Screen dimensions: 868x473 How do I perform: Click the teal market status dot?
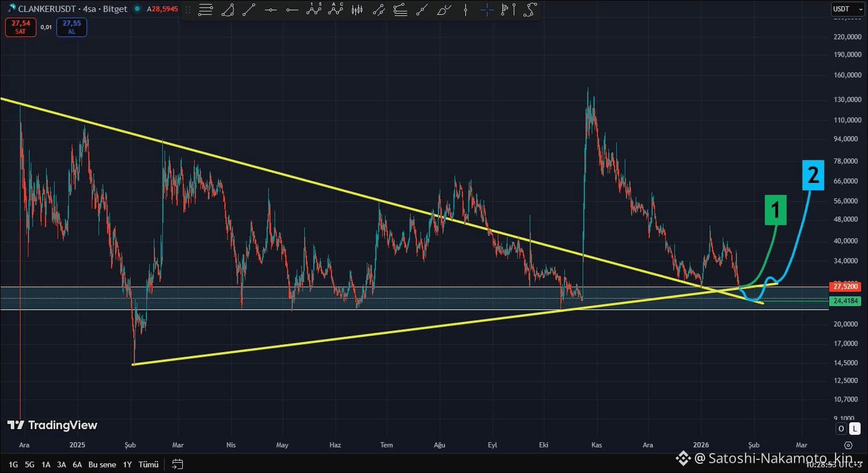pyautogui.click(x=137, y=9)
